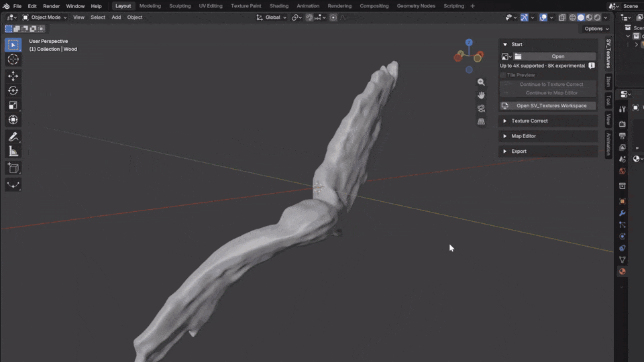Viewport: 644px width, 362px height.
Task: Choose the Measure tool
Action: point(13,152)
